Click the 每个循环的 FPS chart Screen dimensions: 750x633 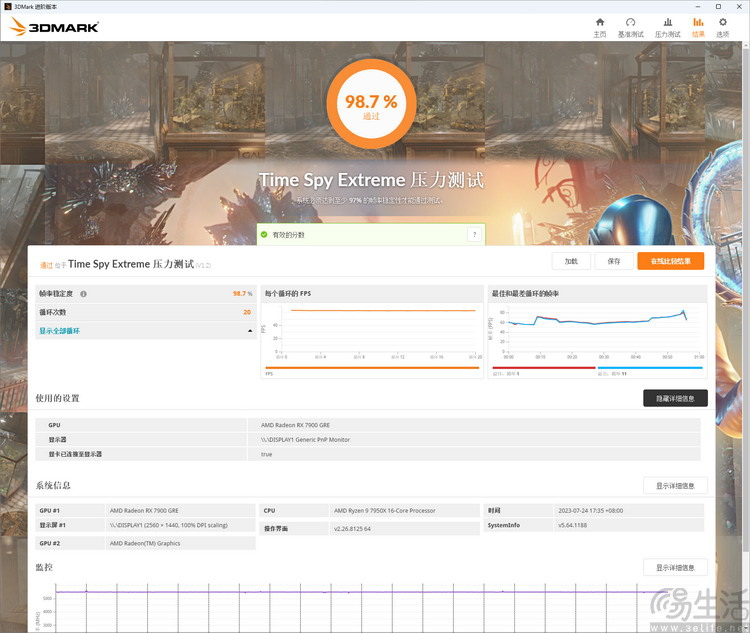pyautogui.click(x=372, y=332)
